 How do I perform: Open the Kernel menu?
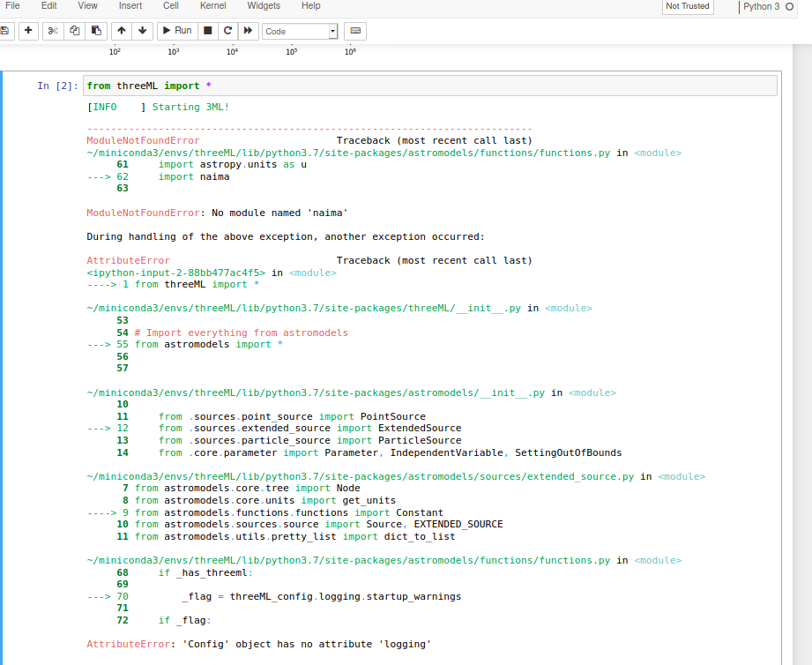[212, 6]
